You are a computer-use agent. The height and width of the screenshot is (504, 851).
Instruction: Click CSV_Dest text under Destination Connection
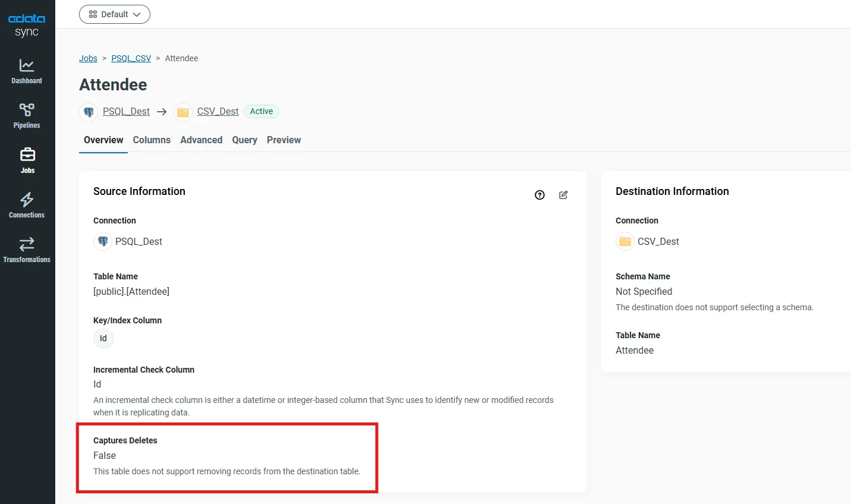point(658,241)
